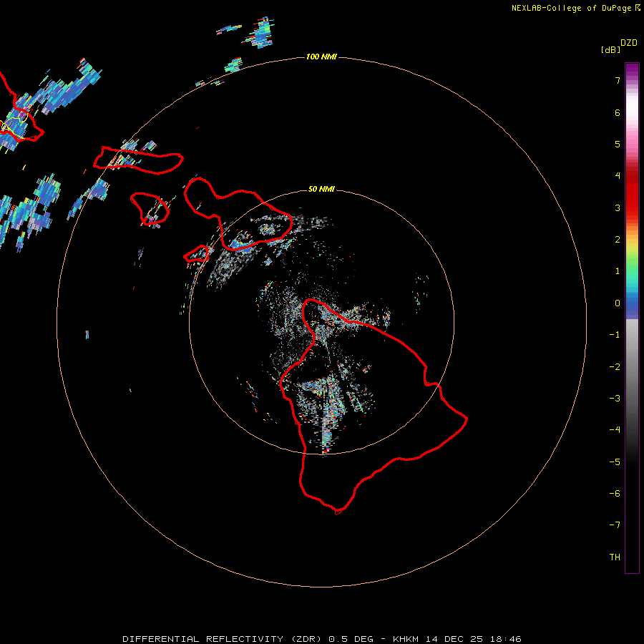Click the 0 value on the color scale
The width and height of the screenshot is (644, 644).
click(x=618, y=303)
